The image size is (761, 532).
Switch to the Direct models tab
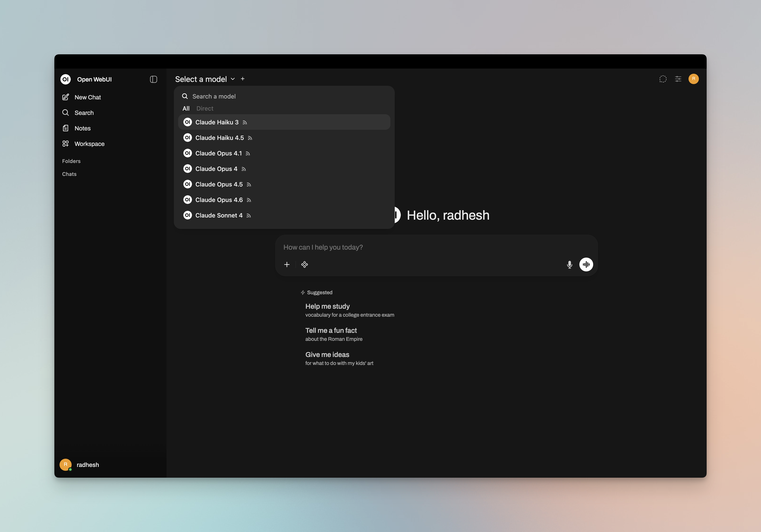204,108
